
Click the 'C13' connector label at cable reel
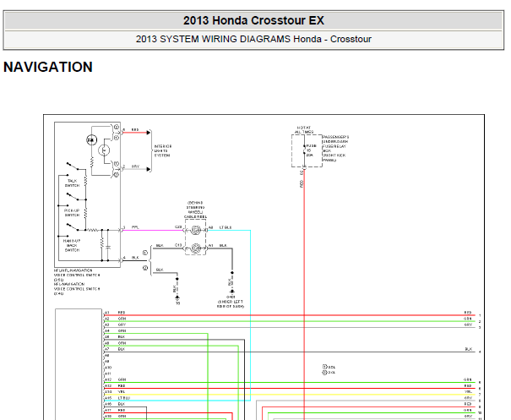click(178, 245)
